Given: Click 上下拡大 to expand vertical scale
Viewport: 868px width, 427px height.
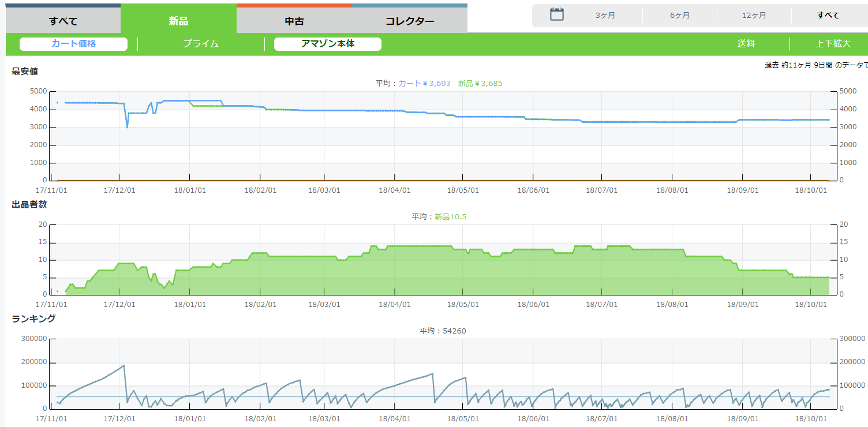Looking at the screenshot, I should coord(833,44).
